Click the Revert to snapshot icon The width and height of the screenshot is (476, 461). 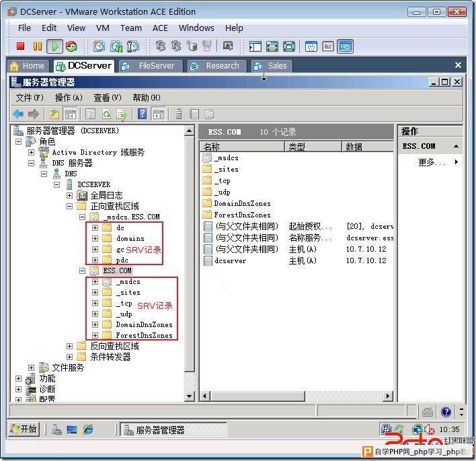click(116, 46)
